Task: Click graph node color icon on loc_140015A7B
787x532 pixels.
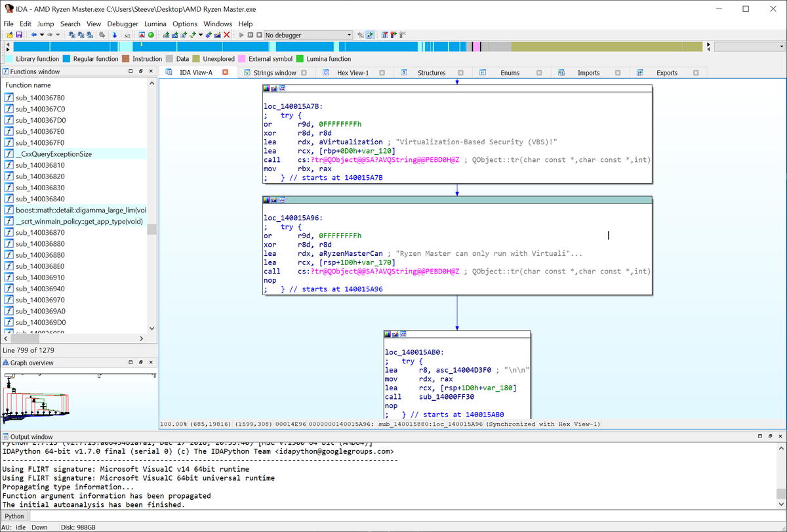Action: [266, 89]
